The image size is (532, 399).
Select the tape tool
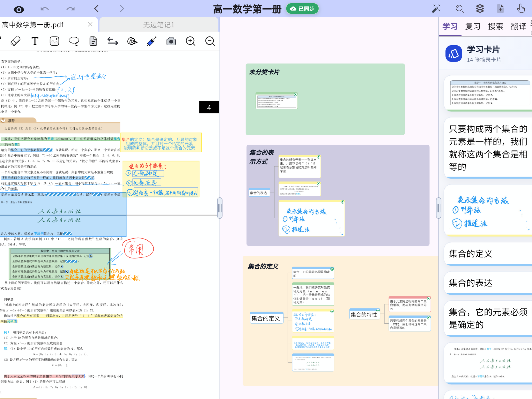pos(132,41)
